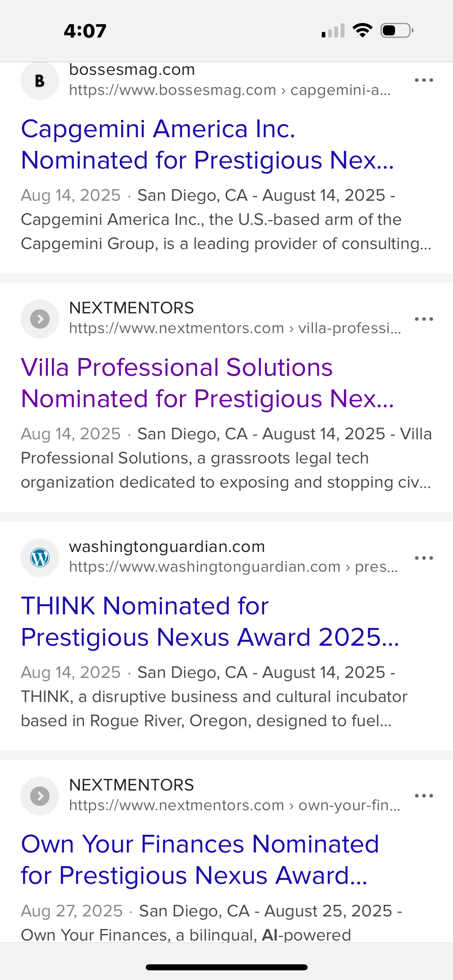The image size is (453, 980).
Task: Tap the washingtonguardian.com site name
Action: (167, 547)
